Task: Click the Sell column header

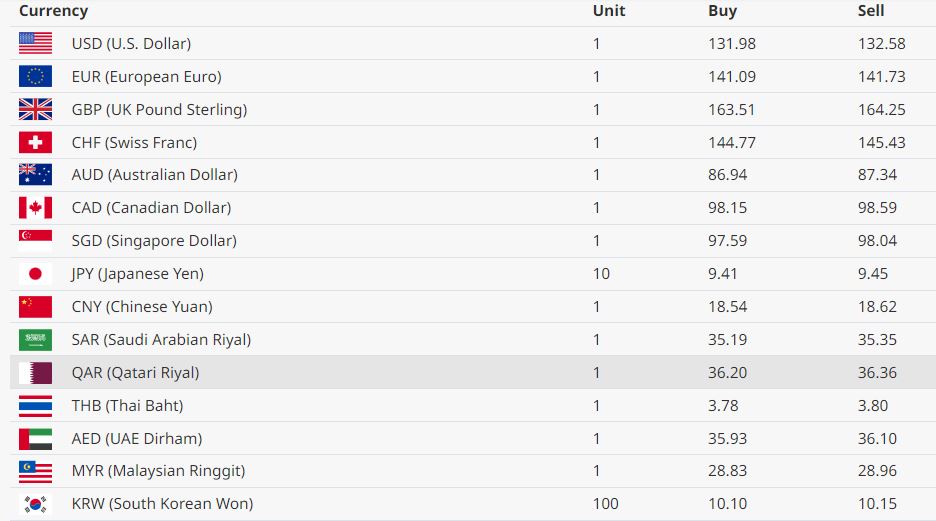Action: click(x=871, y=11)
